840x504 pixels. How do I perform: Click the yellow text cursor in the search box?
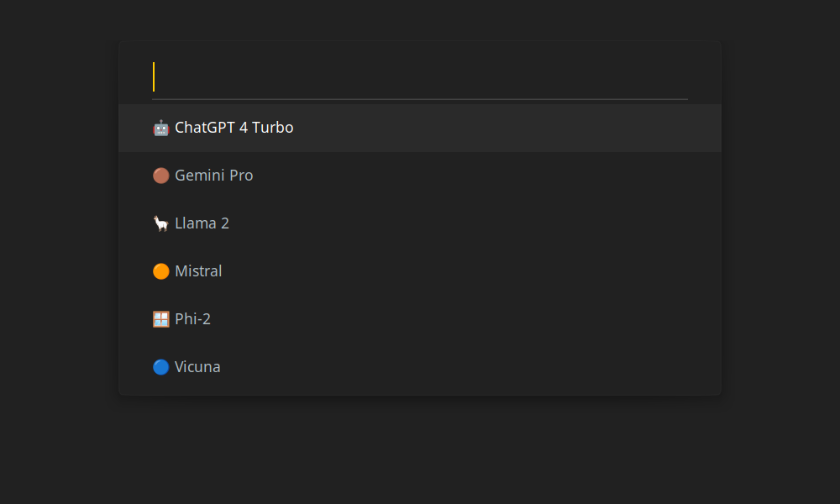(154, 76)
